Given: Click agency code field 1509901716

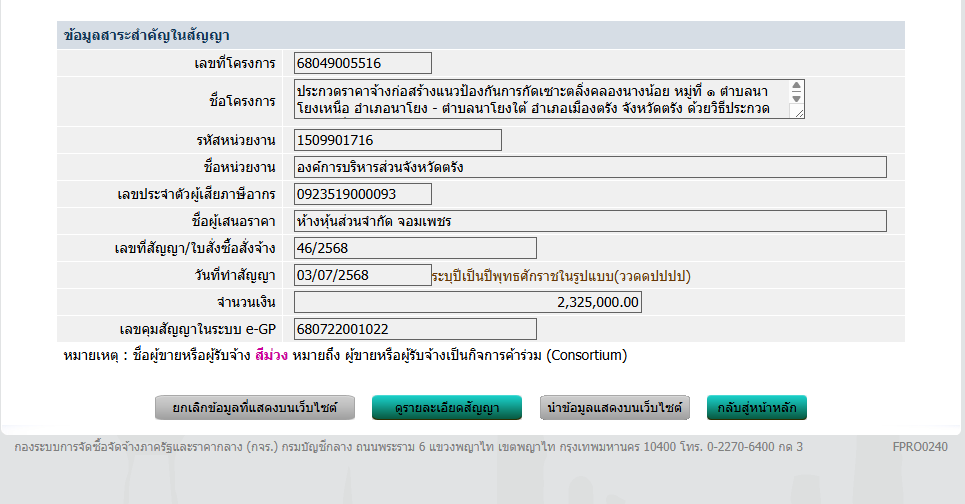Looking at the screenshot, I should (x=398, y=140).
